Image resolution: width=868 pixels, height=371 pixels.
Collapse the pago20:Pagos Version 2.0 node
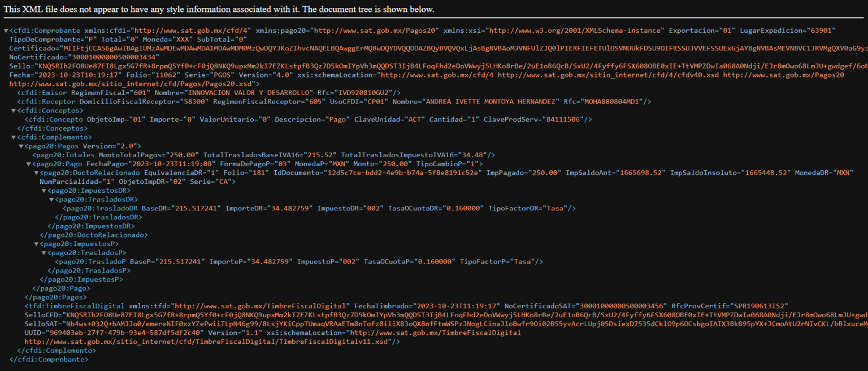click(21, 146)
